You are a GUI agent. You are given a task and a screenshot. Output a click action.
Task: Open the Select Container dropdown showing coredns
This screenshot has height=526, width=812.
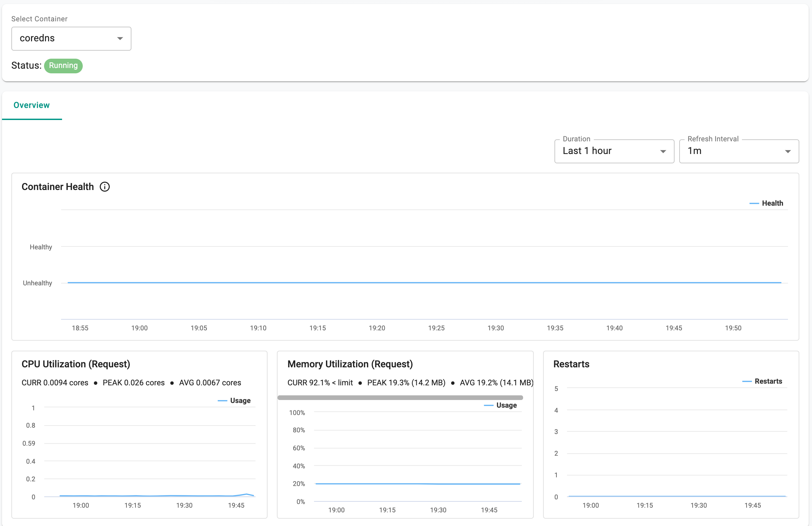71,39
